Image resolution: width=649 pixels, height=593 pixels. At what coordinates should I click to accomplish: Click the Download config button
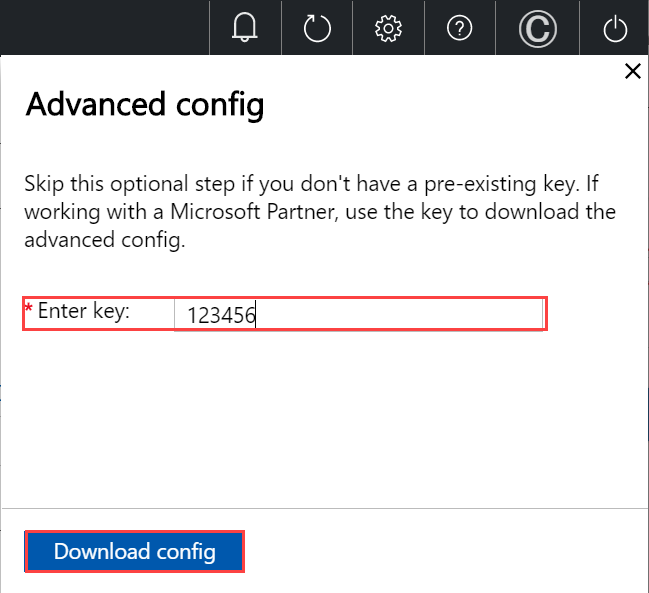coord(135,552)
